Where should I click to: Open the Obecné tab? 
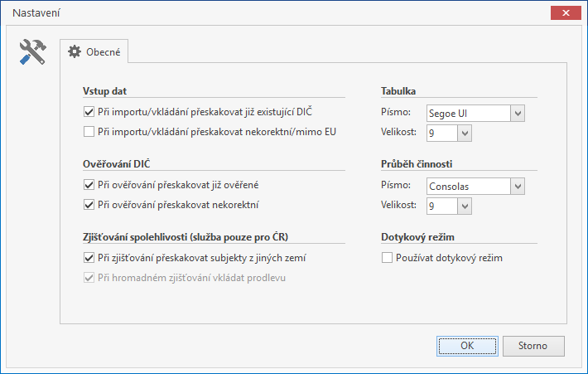tap(94, 51)
